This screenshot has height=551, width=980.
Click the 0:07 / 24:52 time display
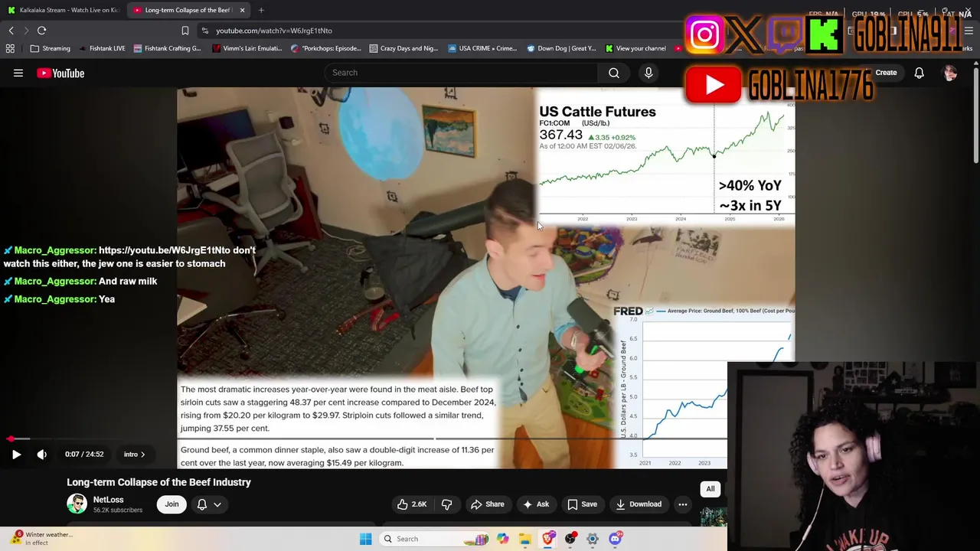pyautogui.click(x=84, y=455)
